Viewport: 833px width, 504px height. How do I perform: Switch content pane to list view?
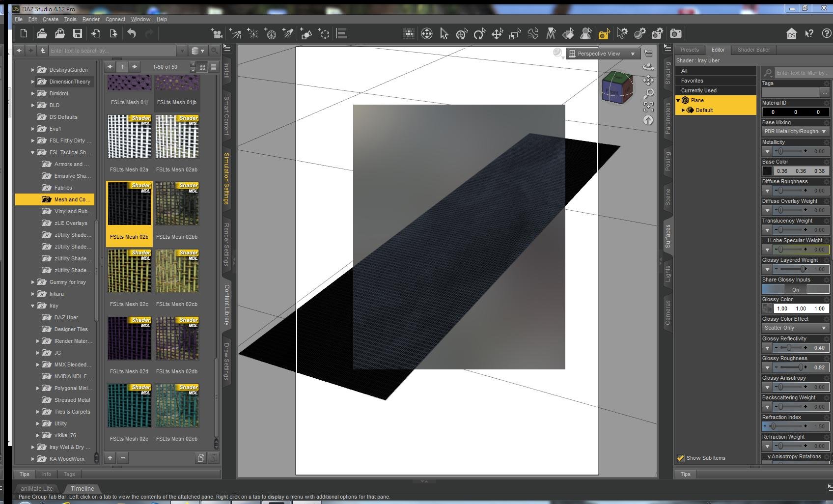point(214,67)
